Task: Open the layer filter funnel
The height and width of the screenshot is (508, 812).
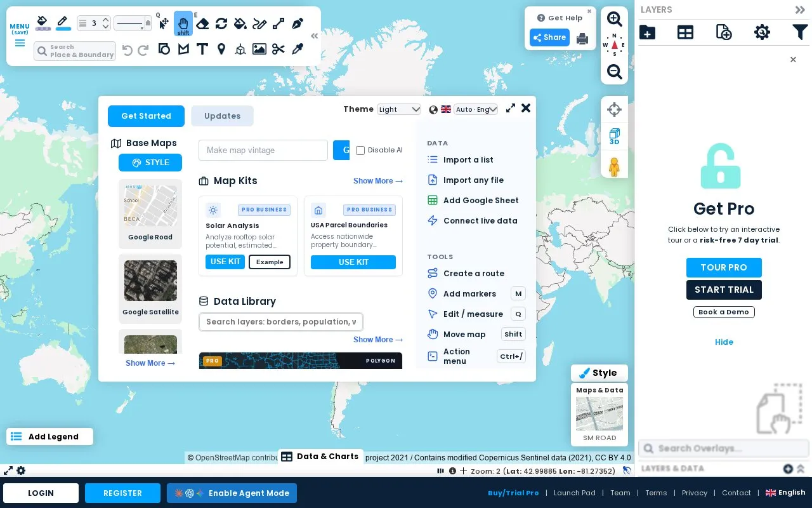Action: tap(800, 32)
